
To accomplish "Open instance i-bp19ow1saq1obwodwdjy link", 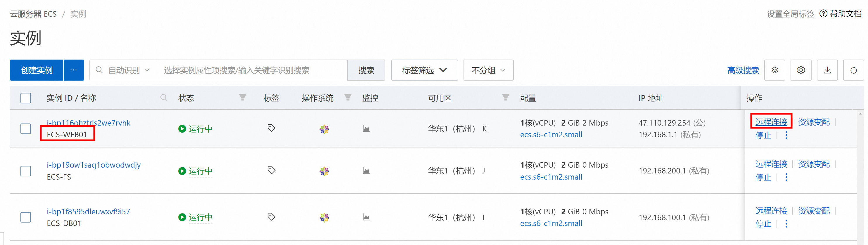I will (x=94, y=165).
